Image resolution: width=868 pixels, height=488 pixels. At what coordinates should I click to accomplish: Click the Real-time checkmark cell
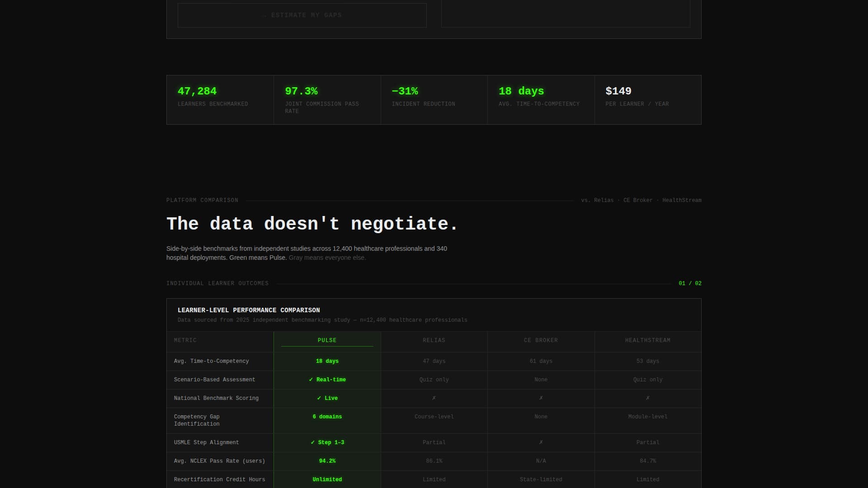point(327,380)
